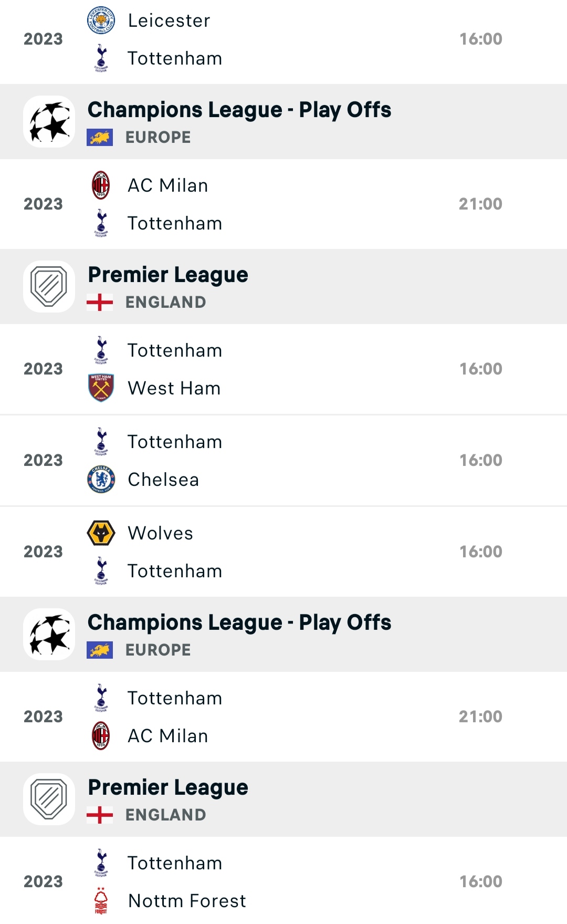
Task: Open the first Champions League - Play Offs header
Action: point(283,121)
